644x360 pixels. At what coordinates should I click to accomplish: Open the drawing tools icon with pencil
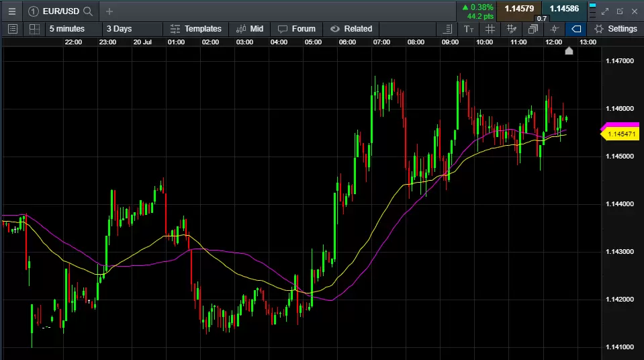pos(512,29)
